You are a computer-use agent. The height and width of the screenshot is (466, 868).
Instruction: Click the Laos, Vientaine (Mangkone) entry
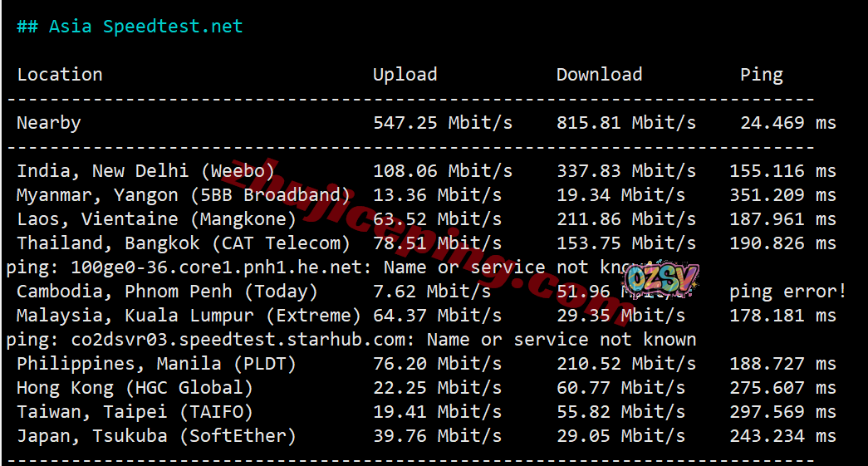(x=156, y=219)
